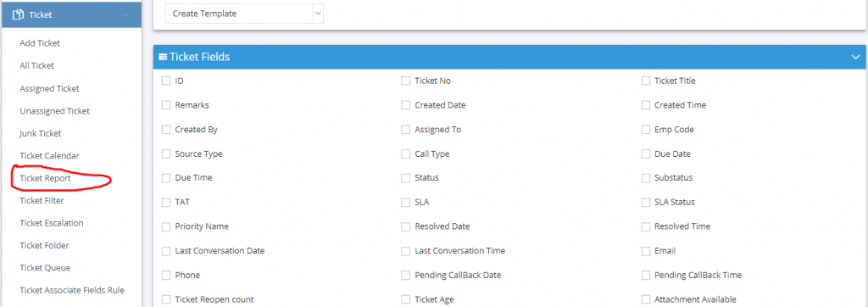Open the Create Template dropdown
Viewport: 868px width, 307px height.
(x=244, y=14)
